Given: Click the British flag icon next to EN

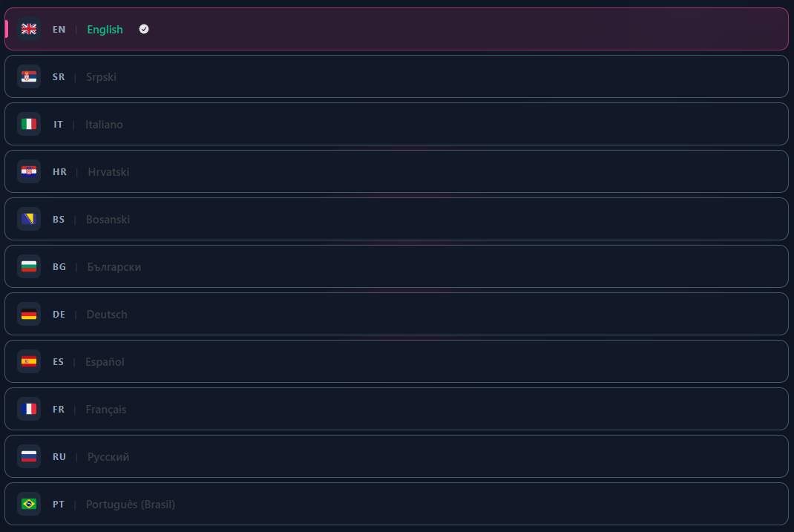Looking at the screenshot, I should pyautogui.click(x=29, y=29).
